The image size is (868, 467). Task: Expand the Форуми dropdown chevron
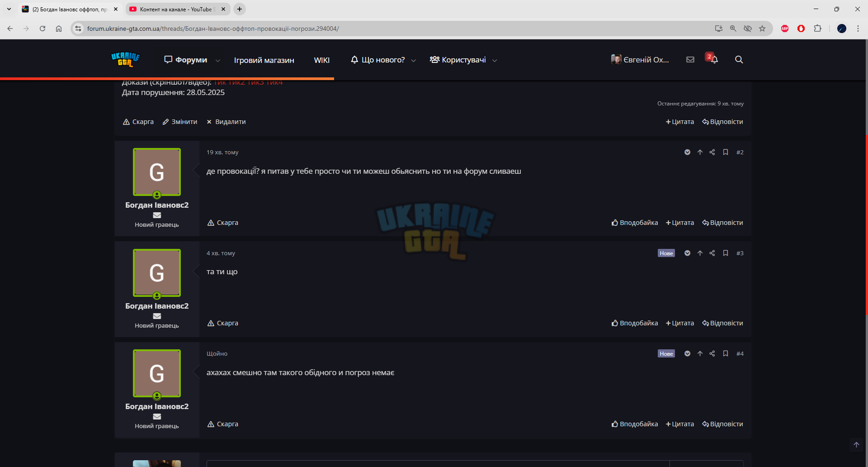pos(218,60)
